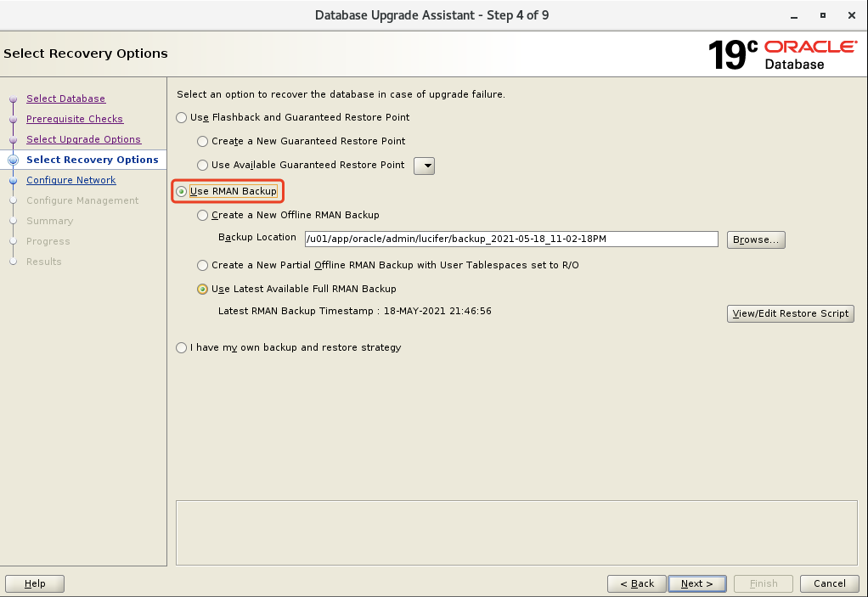Go to the Select Database step
The width and height of the screenshot is (868, 597).
pos(66,99)
